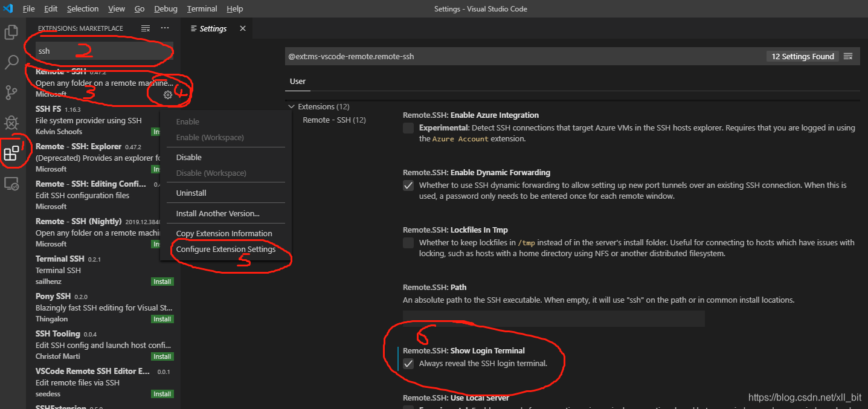Click the Remote.SSH Path text field
The image size is (868, 409).
tap(553, 319)
